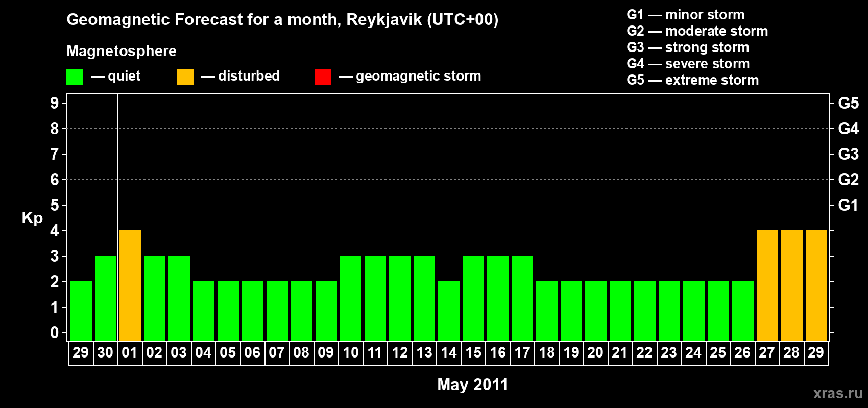
Task: Click the Kp axis title
Action: pos(32,218)
